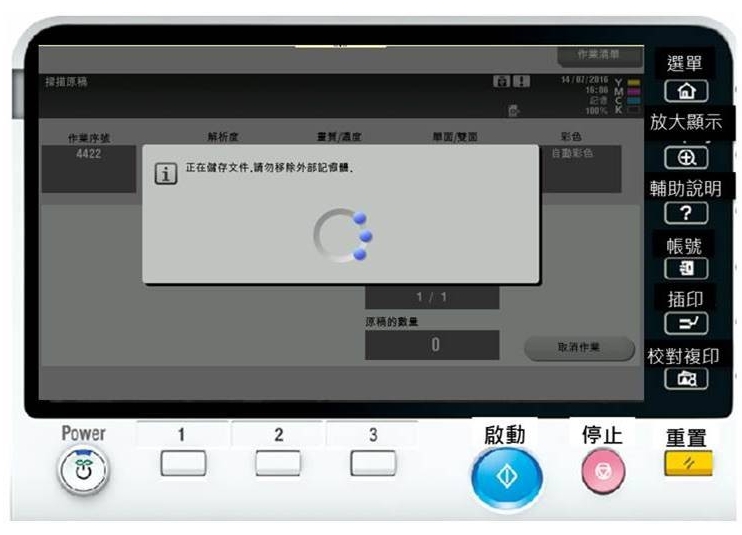742x535 pixels.
Task: Push hardware key 1
Action: (x=183, y=463)
